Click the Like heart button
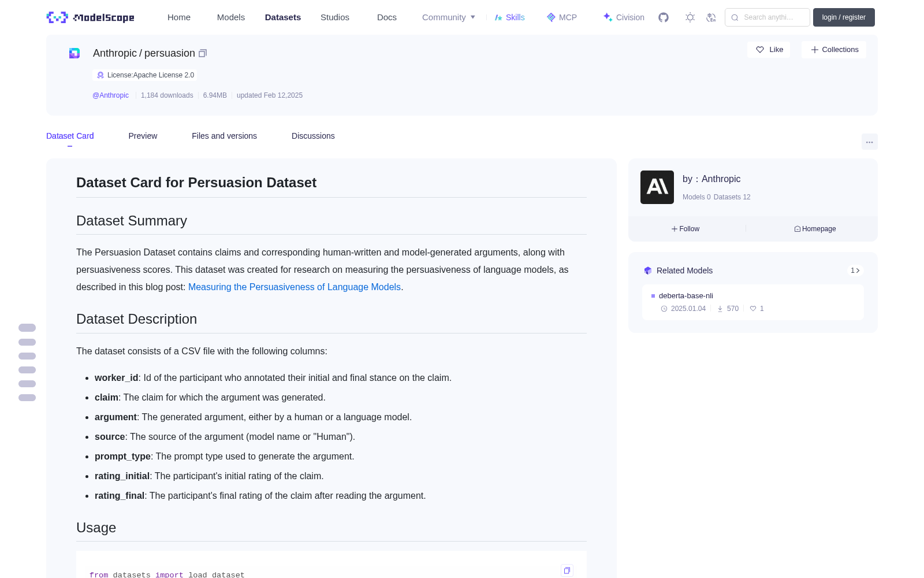Image resolution: width=924 pixels, height=578 pixels. click(769, 50)
